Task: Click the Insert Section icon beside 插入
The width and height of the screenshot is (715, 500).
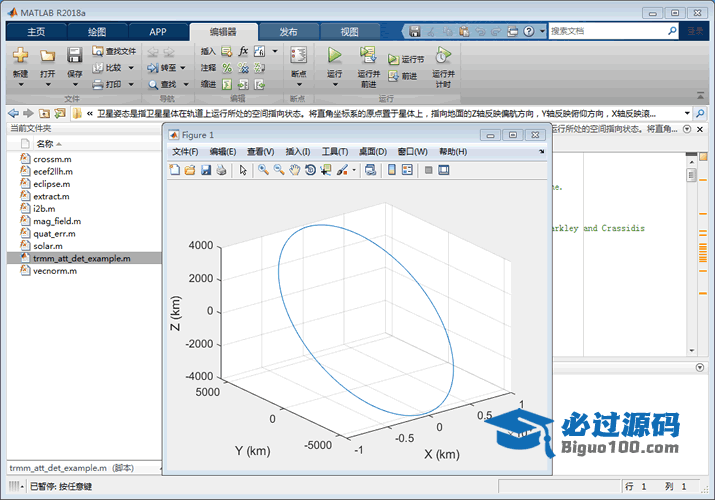Action: (227, 52)
